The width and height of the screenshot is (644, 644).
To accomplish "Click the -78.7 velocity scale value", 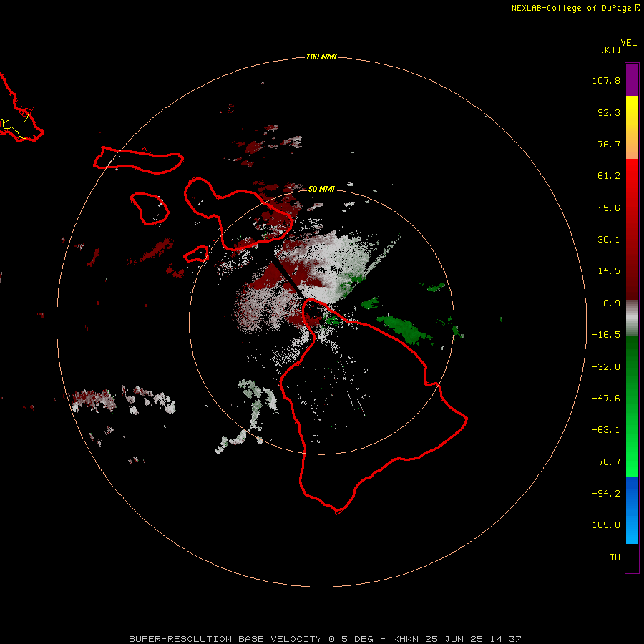I will 606,462.
